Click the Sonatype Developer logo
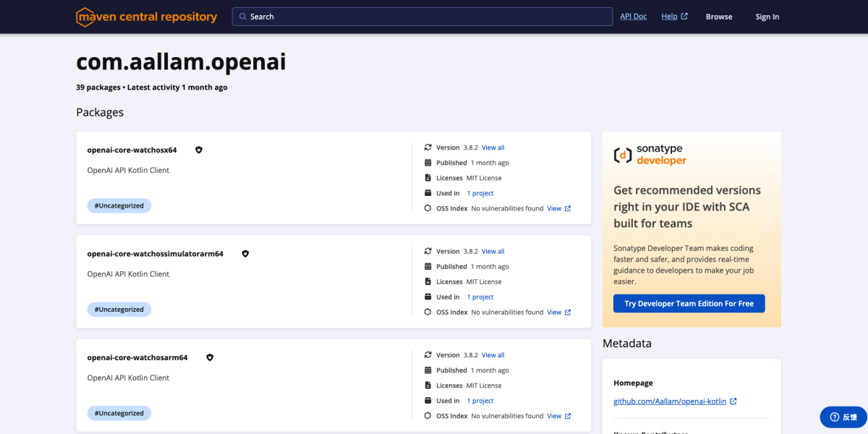 [x=649, y=155]
